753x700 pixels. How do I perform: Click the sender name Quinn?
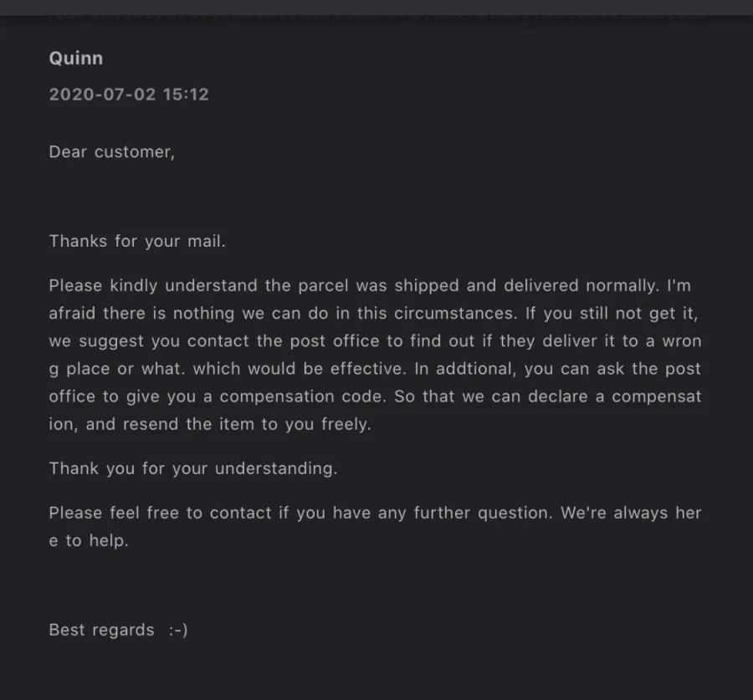76,59
